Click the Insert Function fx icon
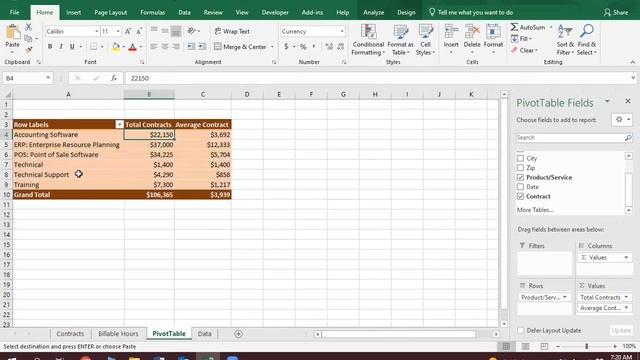Screen dimensions: 640x360 coord(114,78)
